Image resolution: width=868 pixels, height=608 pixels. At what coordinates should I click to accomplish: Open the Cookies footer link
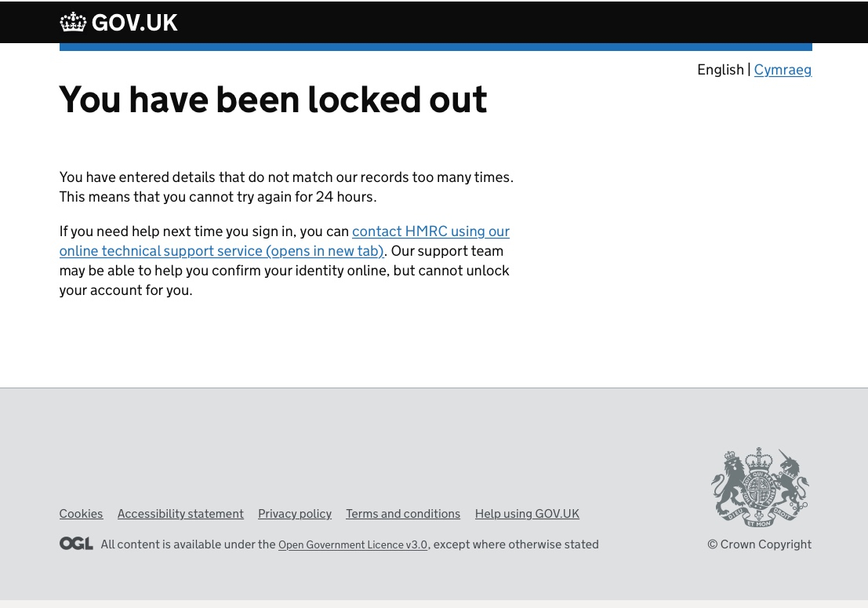pyautogui.click(x=81, y=514)
